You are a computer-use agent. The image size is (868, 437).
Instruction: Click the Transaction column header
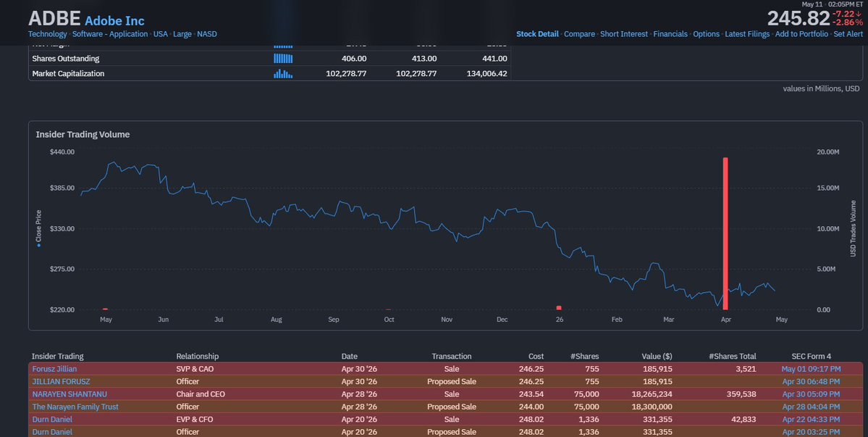click(452, 356)
